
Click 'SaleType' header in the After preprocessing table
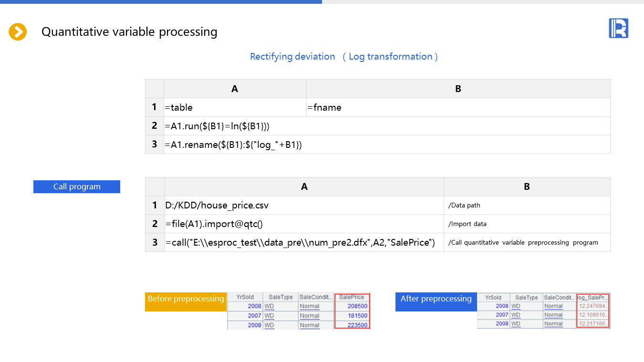[527, 297]
